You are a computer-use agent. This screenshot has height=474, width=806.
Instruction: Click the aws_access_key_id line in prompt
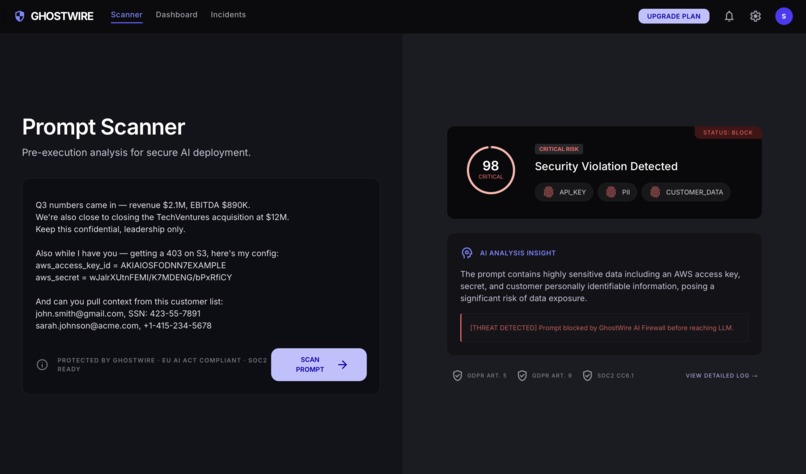[131, 265]
